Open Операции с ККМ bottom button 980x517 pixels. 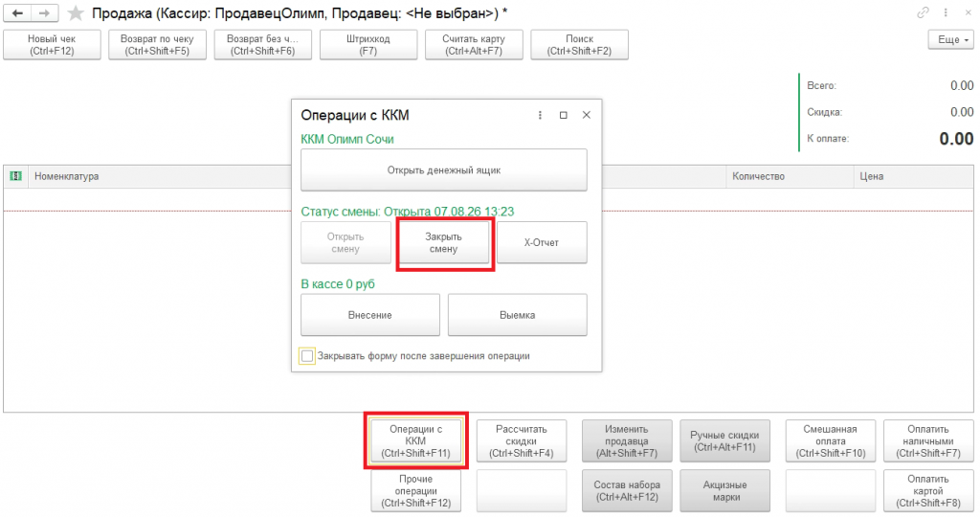coord(416,441)
